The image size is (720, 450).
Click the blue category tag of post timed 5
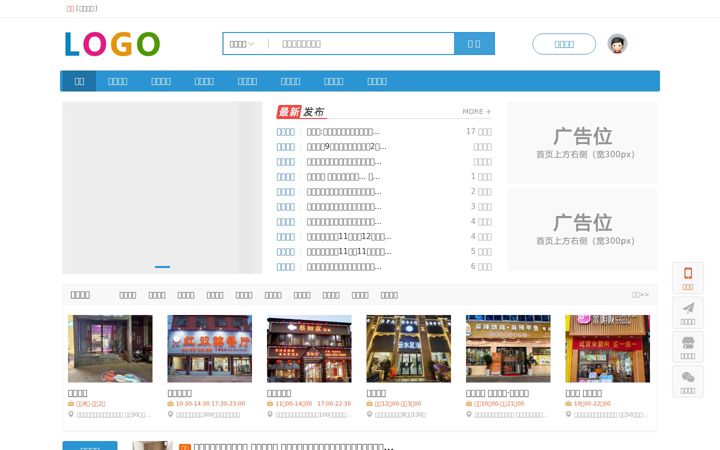[x=286, y=252]
